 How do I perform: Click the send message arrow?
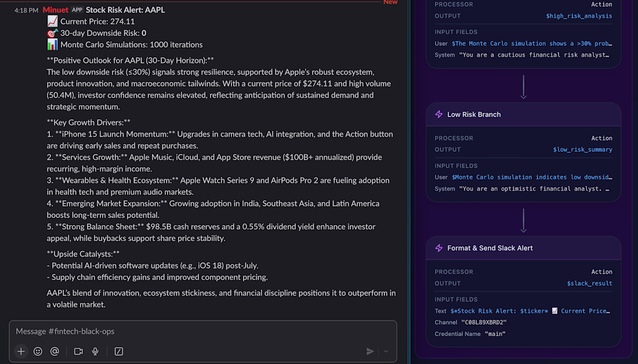click(370, 351)
